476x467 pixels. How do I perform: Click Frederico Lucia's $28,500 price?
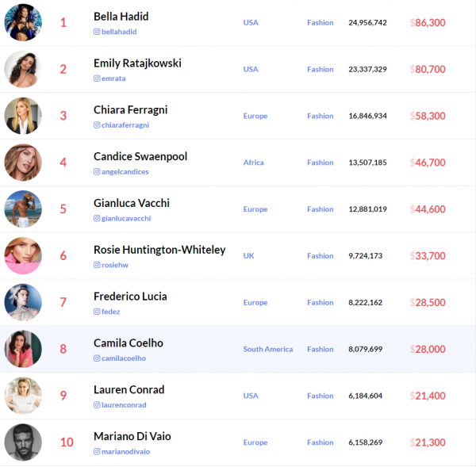(x=428, y=303)
